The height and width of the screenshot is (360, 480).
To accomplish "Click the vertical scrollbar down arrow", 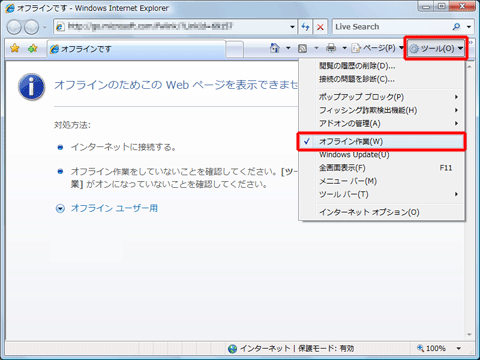I will click(469, 334).
